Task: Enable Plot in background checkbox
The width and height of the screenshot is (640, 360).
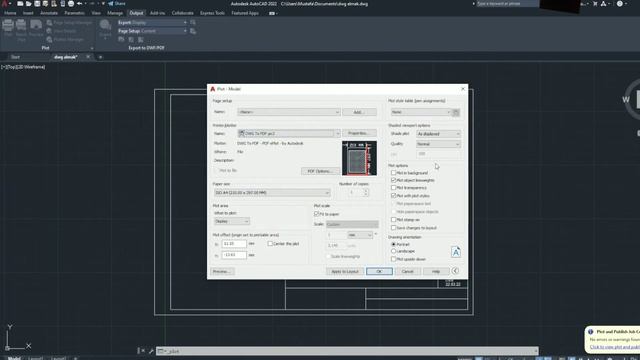Action: tap(393, 173)
